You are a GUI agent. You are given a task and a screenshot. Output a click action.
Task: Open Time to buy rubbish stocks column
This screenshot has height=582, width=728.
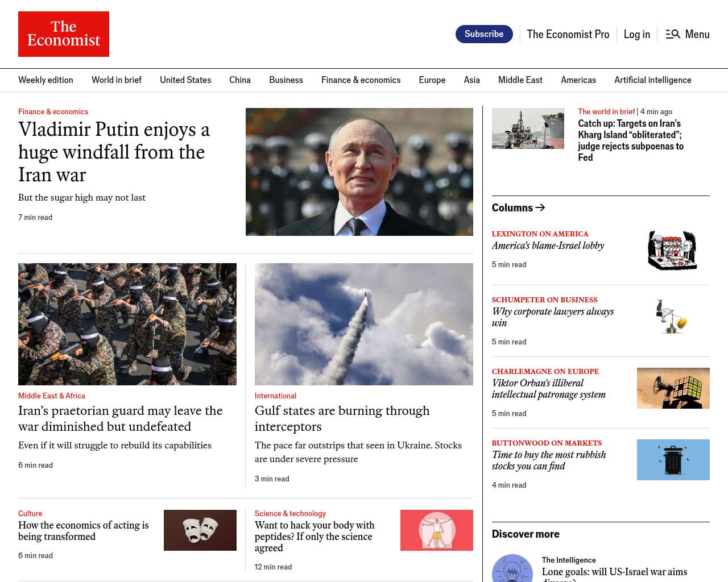tap(549, 460)
